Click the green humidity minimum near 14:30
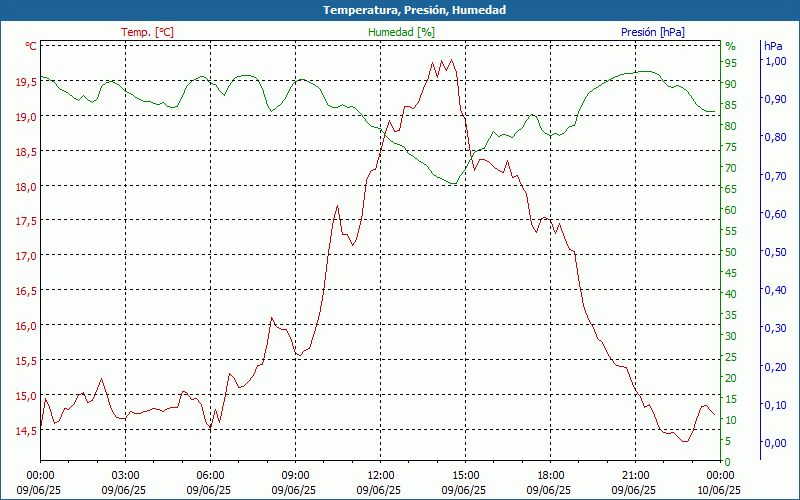The width and height of the screenshot is (800, 500). 453,183
